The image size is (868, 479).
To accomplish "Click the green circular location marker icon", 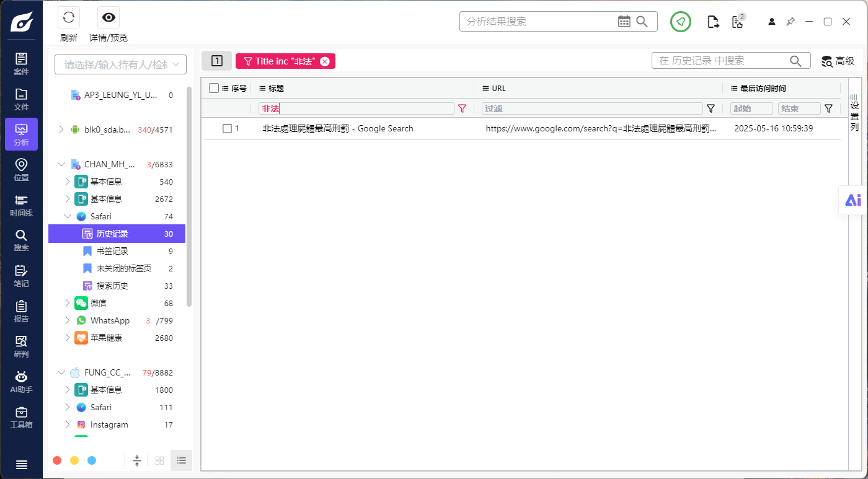I will coord(681,22).
